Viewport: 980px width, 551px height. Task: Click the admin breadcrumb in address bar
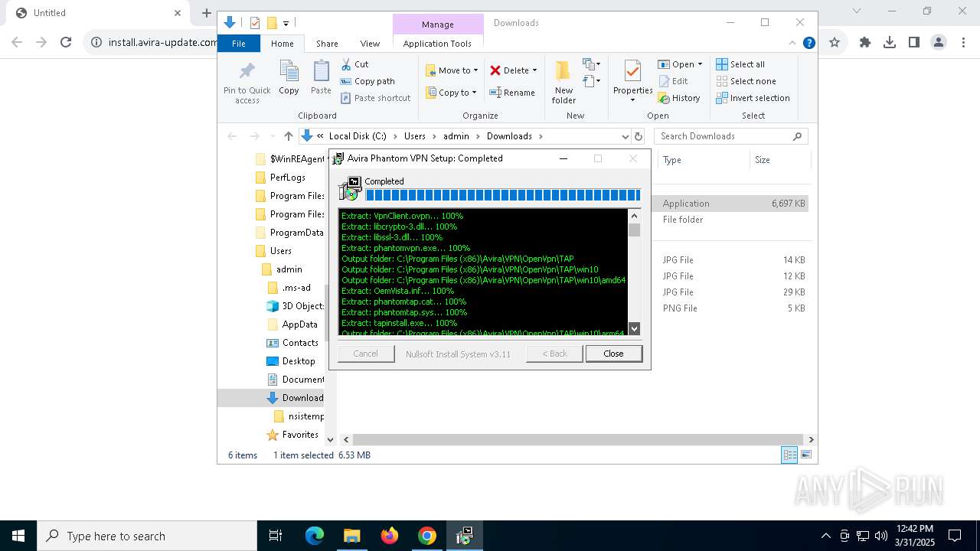[456, 136]
